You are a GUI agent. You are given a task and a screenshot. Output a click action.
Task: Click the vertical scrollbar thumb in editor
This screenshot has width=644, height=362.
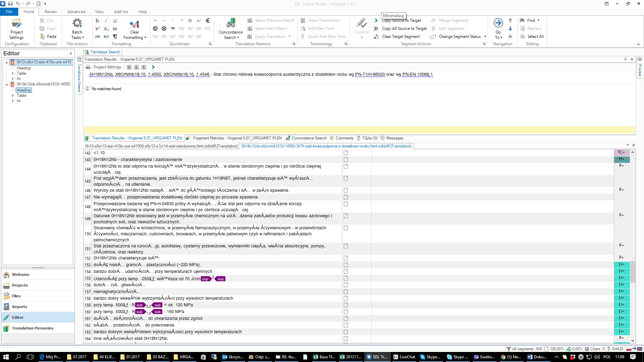coord(633,272)
